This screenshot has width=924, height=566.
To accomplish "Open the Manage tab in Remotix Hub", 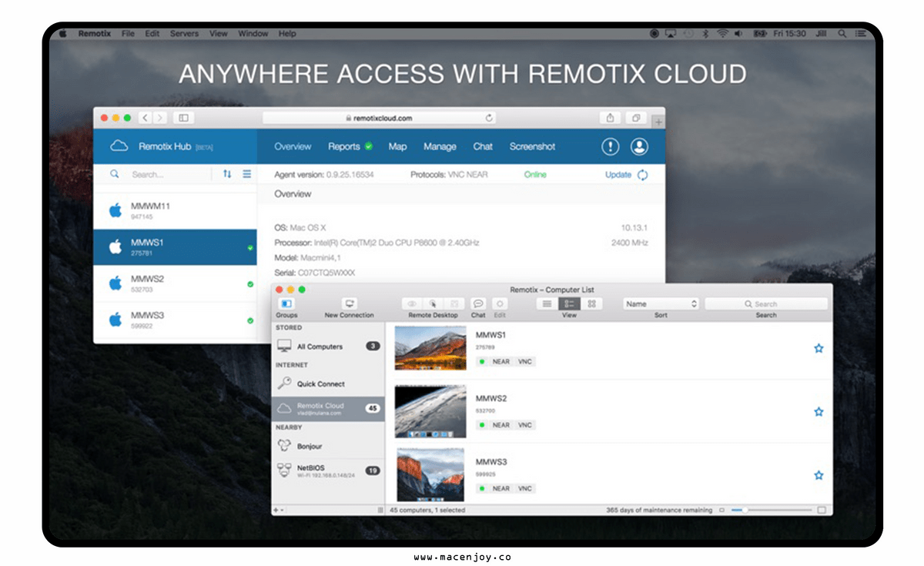I will pyautogui.click(x=440, y=146).
